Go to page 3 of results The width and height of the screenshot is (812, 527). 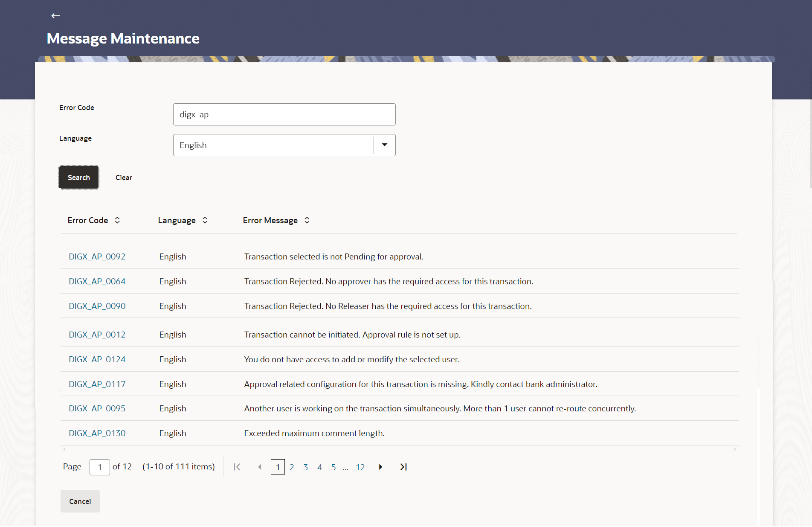(x=306, y=467)
